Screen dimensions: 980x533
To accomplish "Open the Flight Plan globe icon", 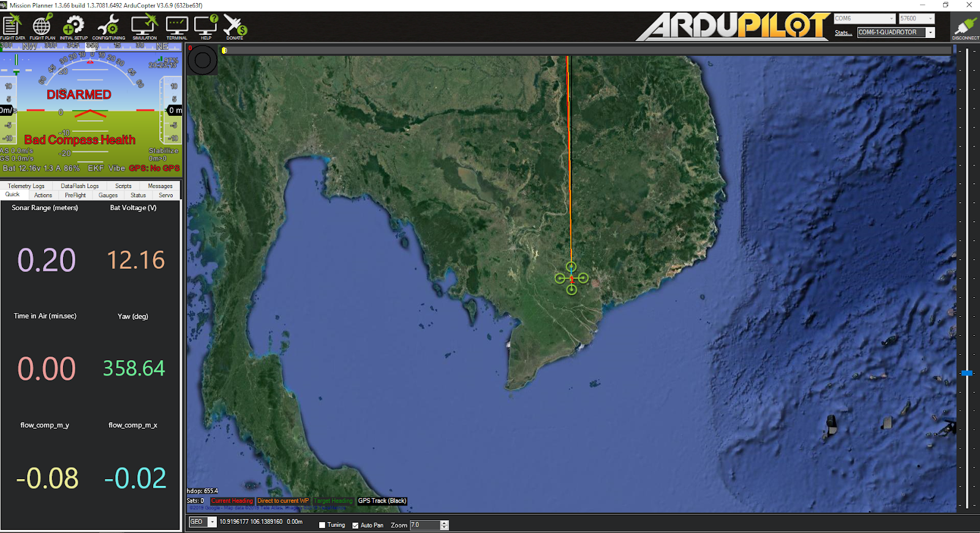I will click(42, 26).
